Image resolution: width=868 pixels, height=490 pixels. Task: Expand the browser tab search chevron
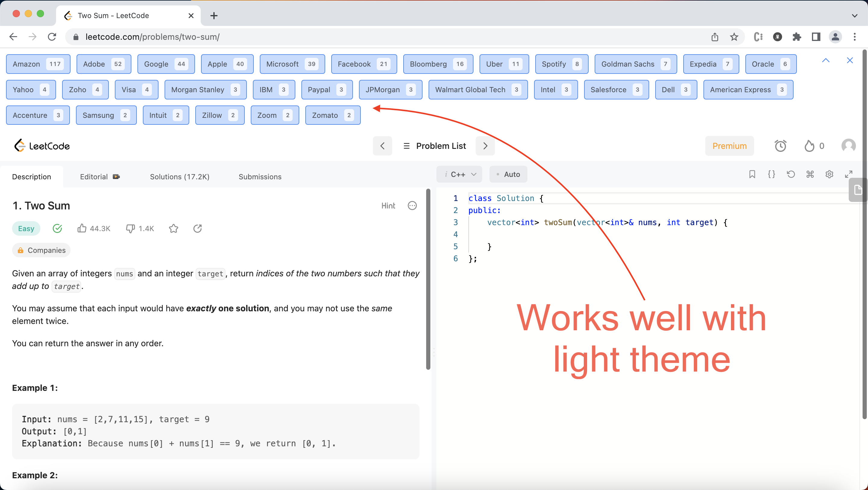coord(854,15)
